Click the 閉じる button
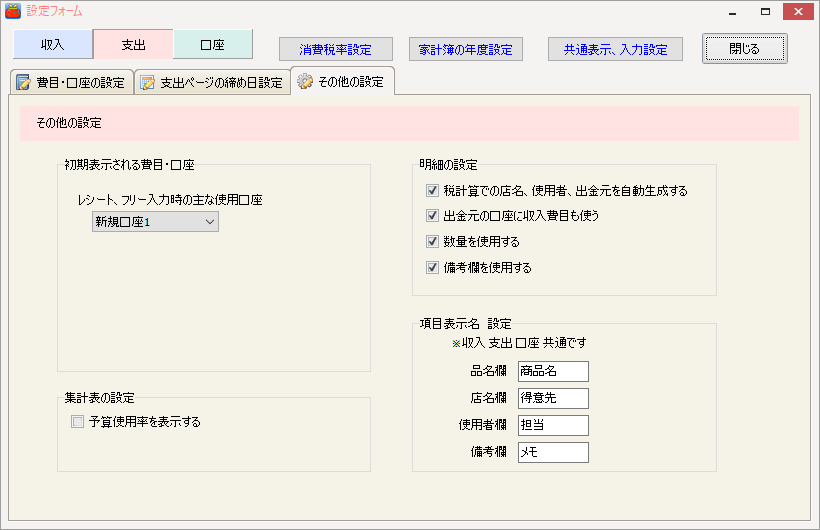This screenshot has width=820, height=530. click(745, 49)
